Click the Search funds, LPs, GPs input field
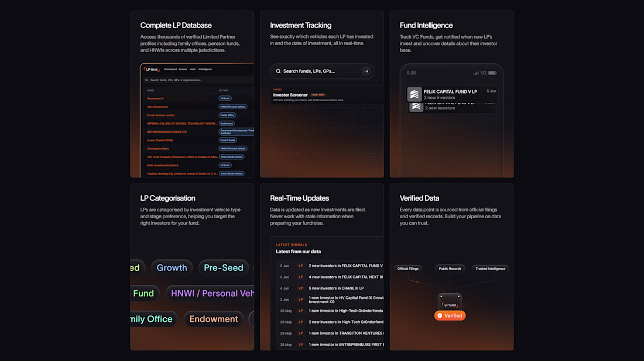The image size is (644, 361). click(x=322, y=71)
